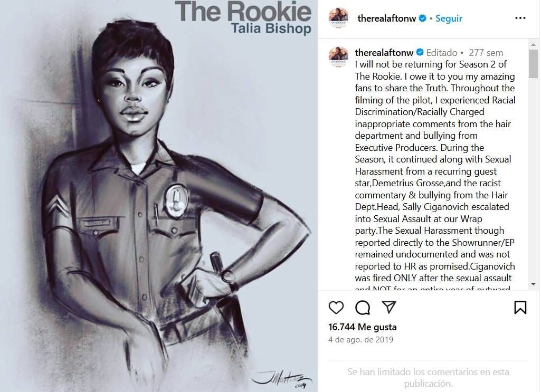Click verified badge next to header username
Image resolution: width=541 pixels, height=392 pixels.
pos(422,18)
